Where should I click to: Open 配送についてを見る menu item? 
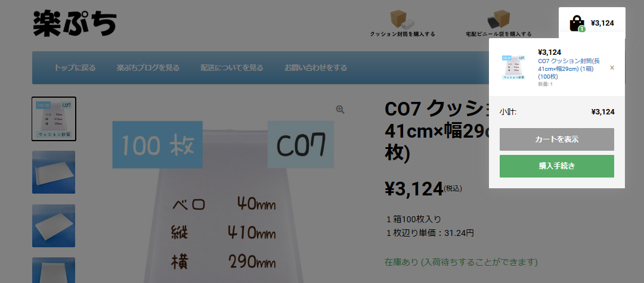(x=231, y=68)
